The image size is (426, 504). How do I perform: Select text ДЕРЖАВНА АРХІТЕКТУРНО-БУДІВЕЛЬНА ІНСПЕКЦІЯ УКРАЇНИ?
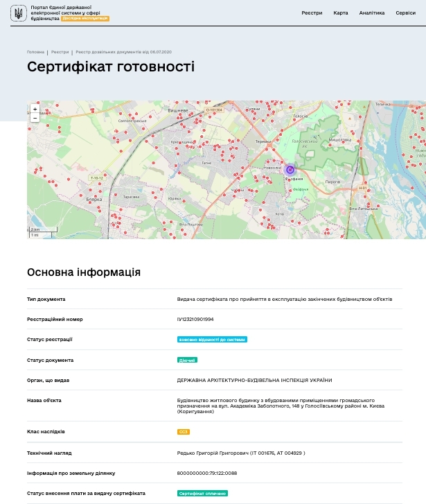click(x=254, y=380)
